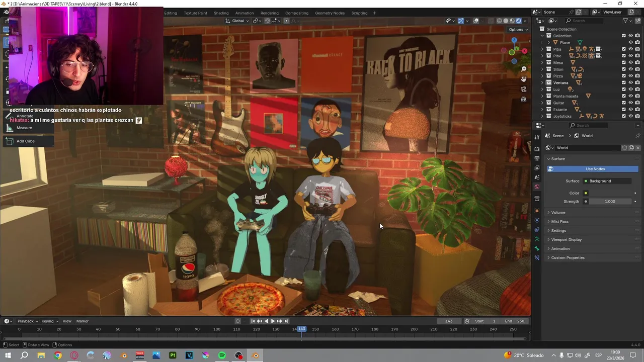The width and height of the screenshot is (644, 362).
Task: Uncheck the Mesa collection checkbox
Action: (x=624, y=62)
